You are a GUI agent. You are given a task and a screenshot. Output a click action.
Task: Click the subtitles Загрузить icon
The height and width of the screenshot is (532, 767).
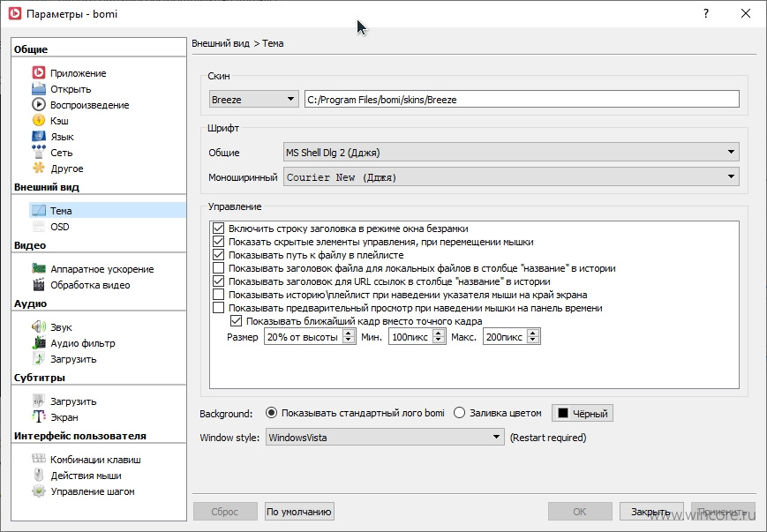[x=39, y=401]
